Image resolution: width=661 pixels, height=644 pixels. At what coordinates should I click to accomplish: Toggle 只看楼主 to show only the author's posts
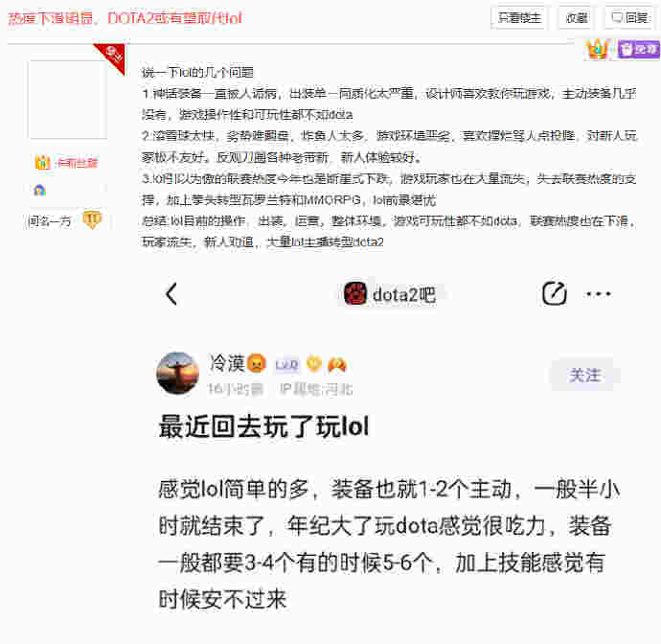point(519,17)
